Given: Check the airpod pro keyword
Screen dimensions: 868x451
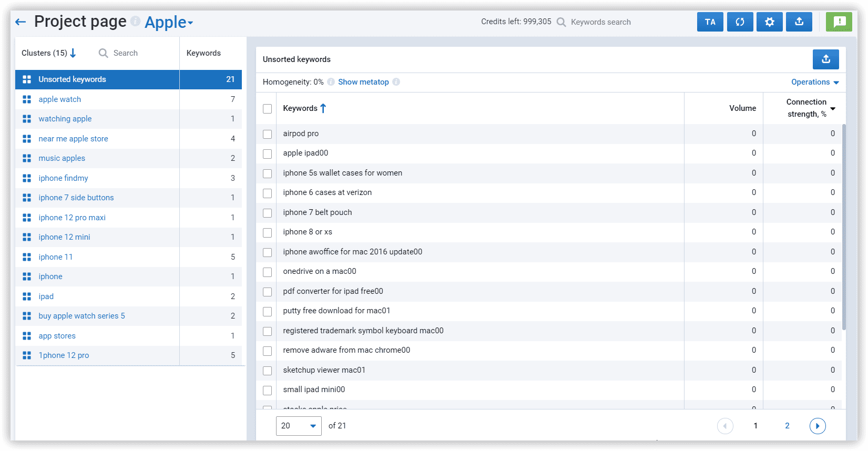Looking at the screenshot, I should [268, 134].
